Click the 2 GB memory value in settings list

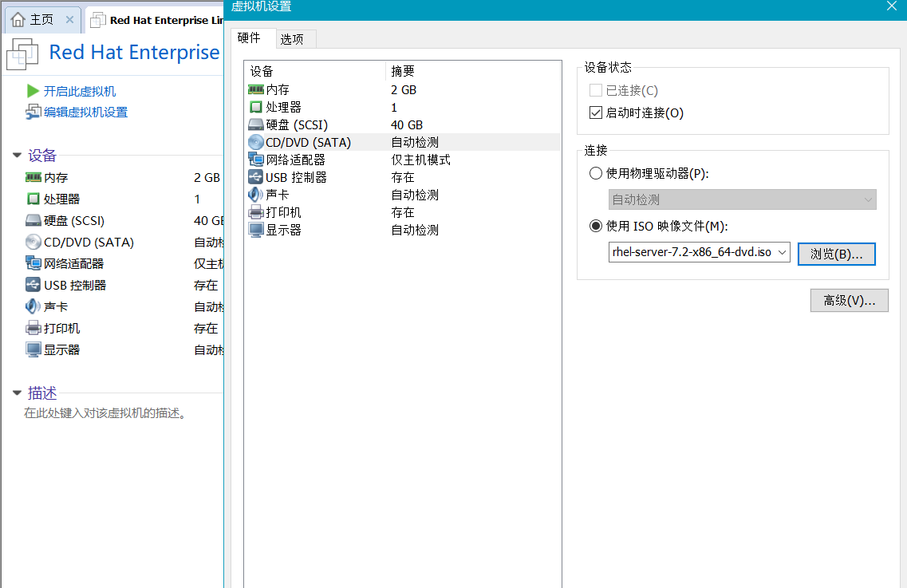point(404,89)
